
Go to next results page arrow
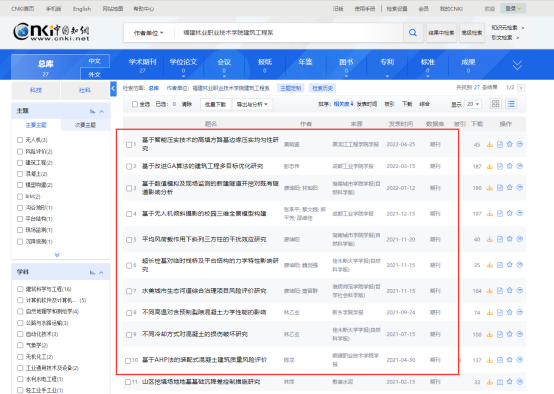tap(521, 88)
